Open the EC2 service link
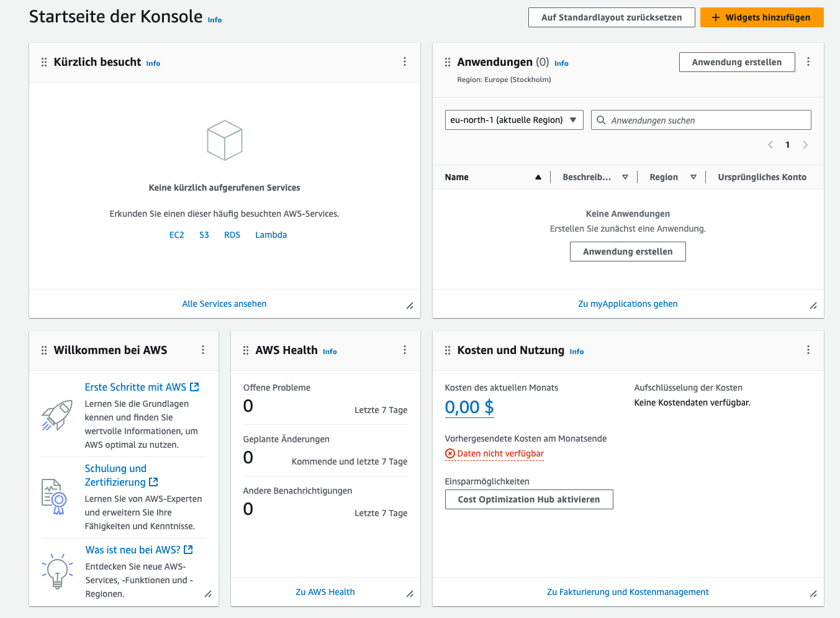840x618 pixels. (176, 235)
